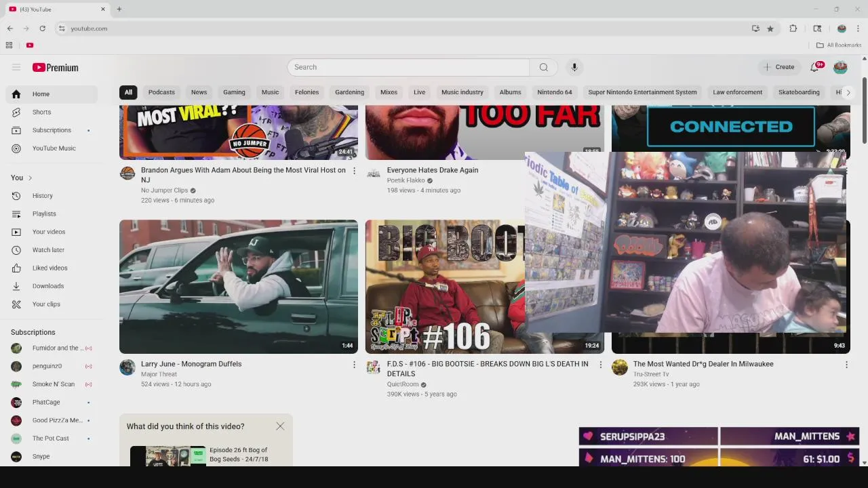Open Your clips in sidebar

pyautogui.click(x=52, y=304)
